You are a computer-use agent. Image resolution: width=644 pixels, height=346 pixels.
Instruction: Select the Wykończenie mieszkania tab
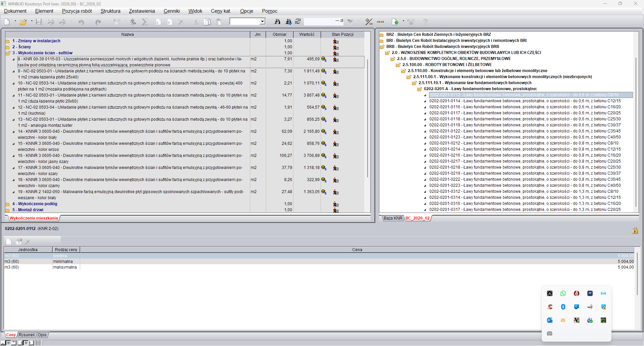(x=34, y=218)
